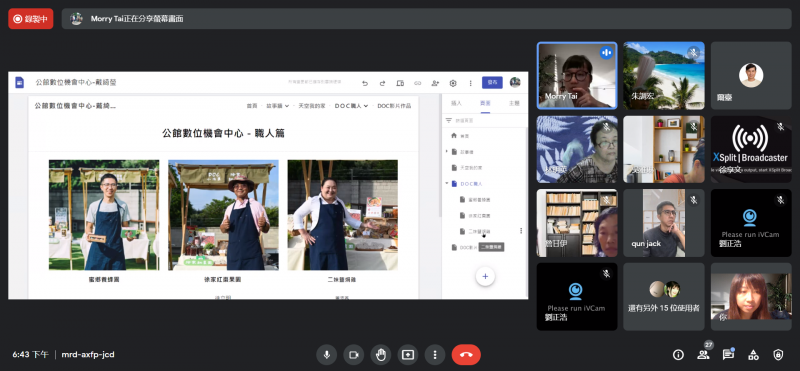The height and width of the screenshot is (371, 800).
Task: Click the blue 發布 publish button
Action: [x=492, y=82]
